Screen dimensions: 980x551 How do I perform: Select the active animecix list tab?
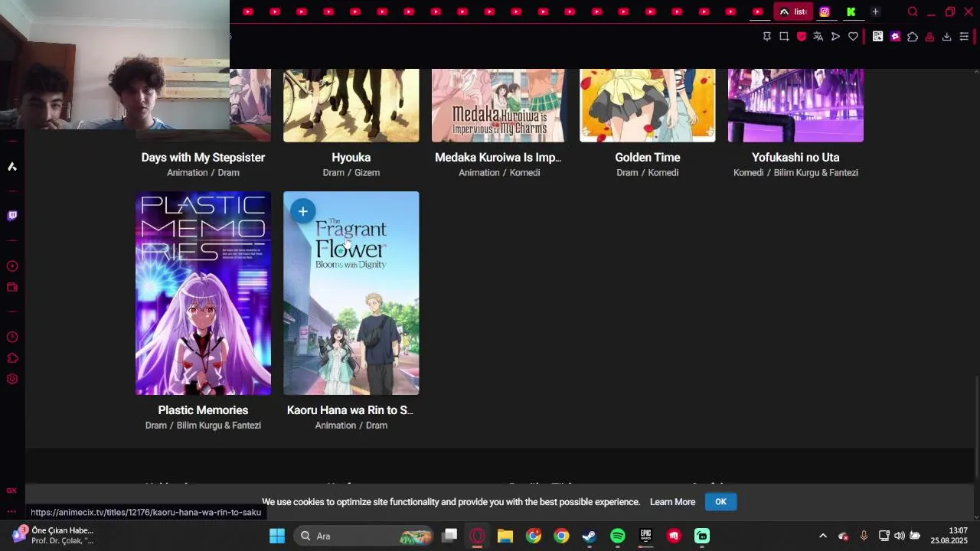[792, 11]
